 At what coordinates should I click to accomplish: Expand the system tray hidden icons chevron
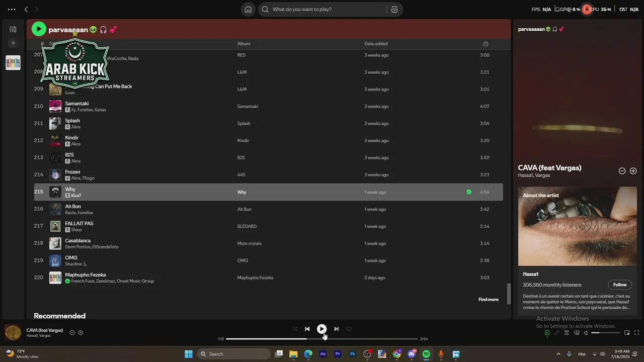558,354
